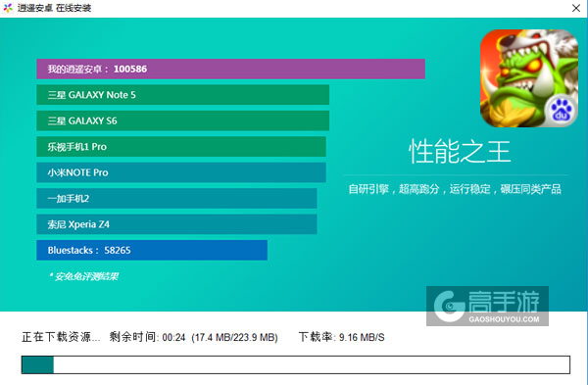Screen dimensions: 588x385
Task: Click the game app icon with green orc
Action: point(529,78)
